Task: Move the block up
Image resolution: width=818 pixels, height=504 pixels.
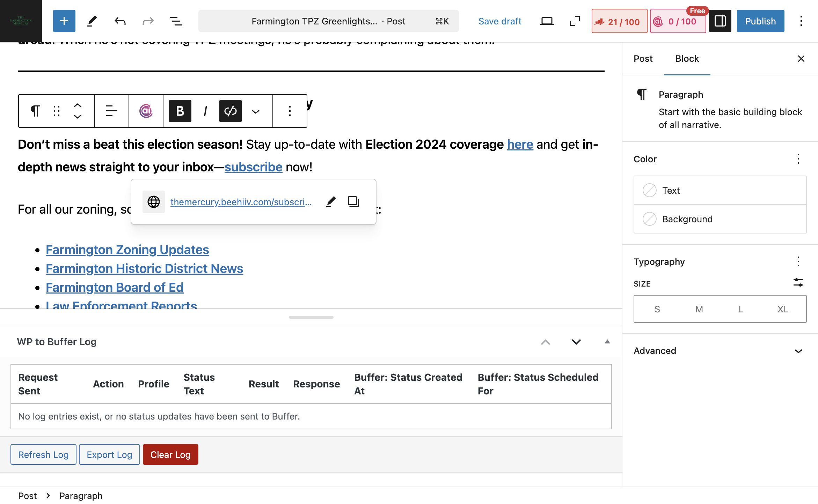Action: tap(78, 105)
